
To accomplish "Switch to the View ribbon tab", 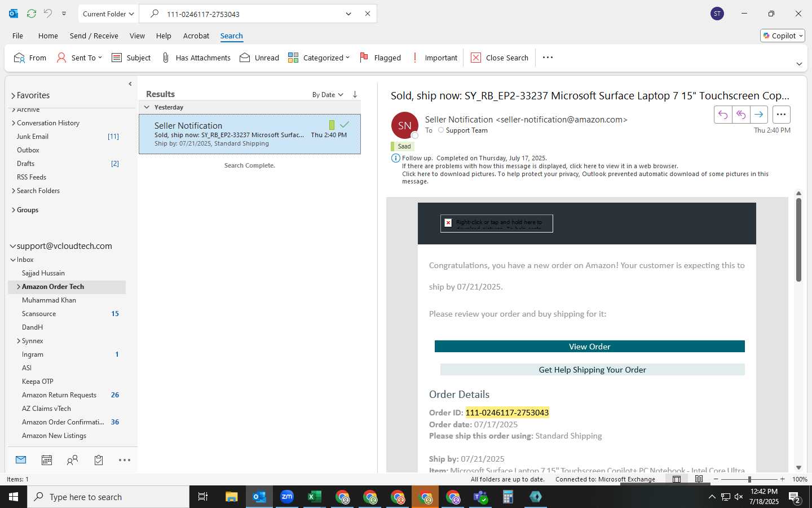I will click(x=137, y=36).
